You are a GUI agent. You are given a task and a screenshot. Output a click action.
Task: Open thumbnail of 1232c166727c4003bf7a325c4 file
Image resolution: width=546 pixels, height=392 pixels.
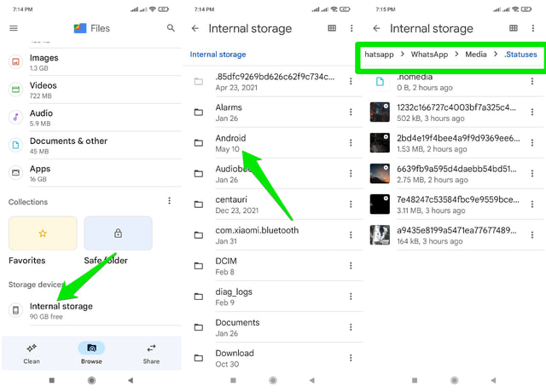tap(380, 112)
